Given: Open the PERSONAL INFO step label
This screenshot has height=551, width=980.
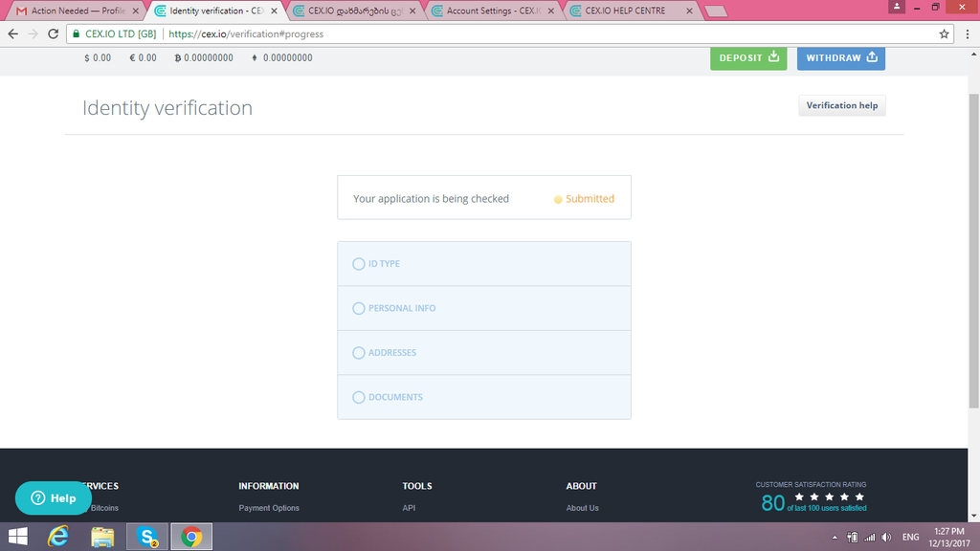Looking at the screenshot, I should point(402,308).
